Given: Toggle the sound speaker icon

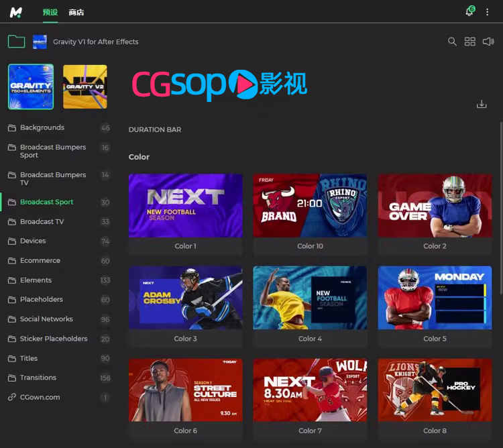Looking at the screenshot, I should click(488, 42).
